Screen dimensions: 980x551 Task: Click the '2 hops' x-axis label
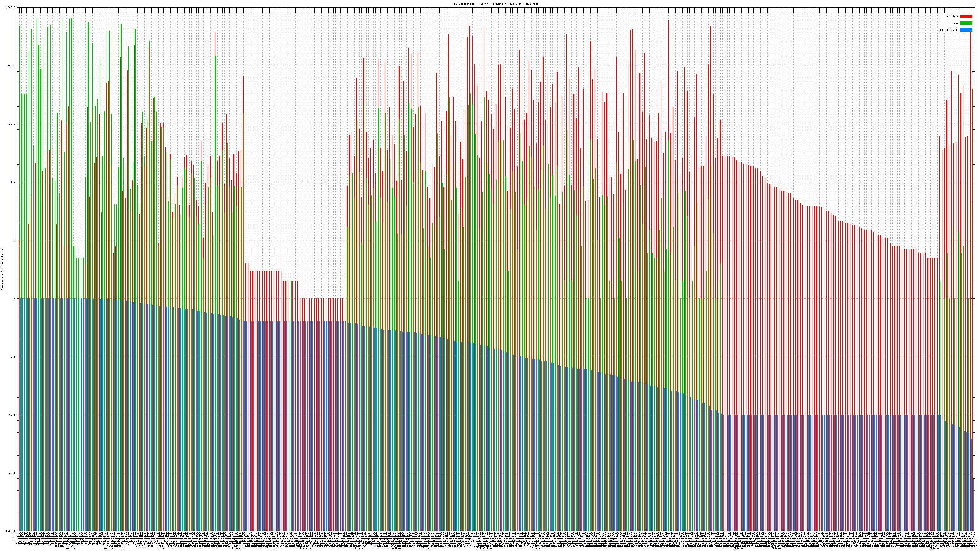[x=236, y=548]
